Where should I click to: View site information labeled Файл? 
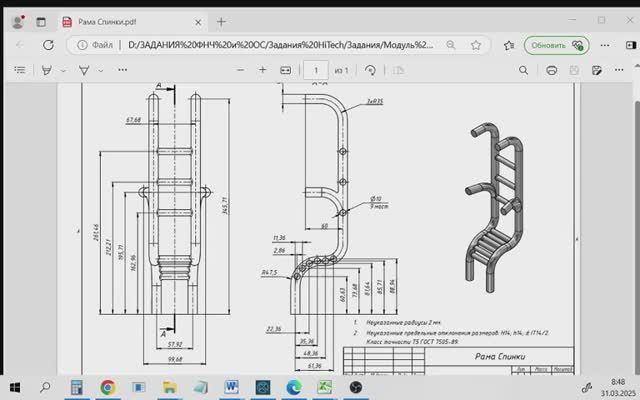95,45
